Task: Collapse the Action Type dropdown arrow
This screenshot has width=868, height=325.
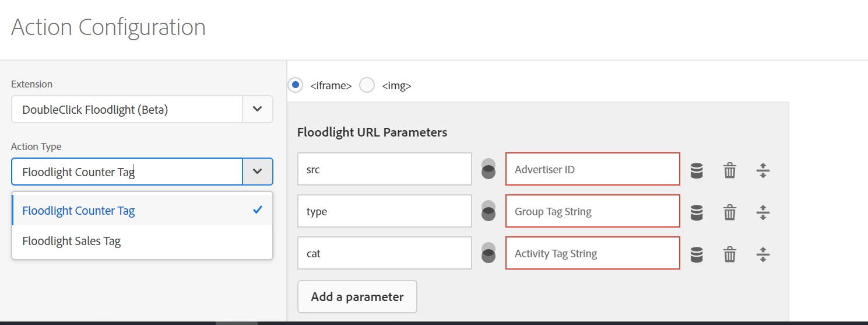Action: click(258, 172)
